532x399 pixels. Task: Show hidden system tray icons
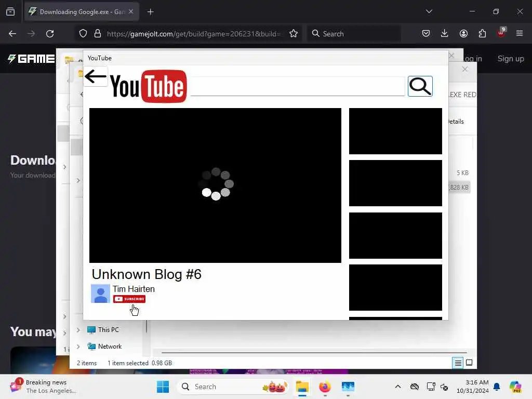tap(398, 387)
